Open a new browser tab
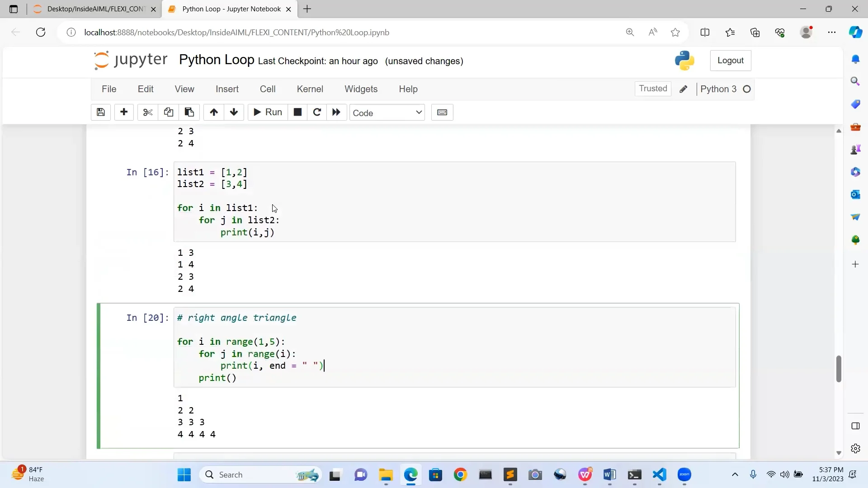This screenshot has width=868, height=488. (x=307, y=9)
